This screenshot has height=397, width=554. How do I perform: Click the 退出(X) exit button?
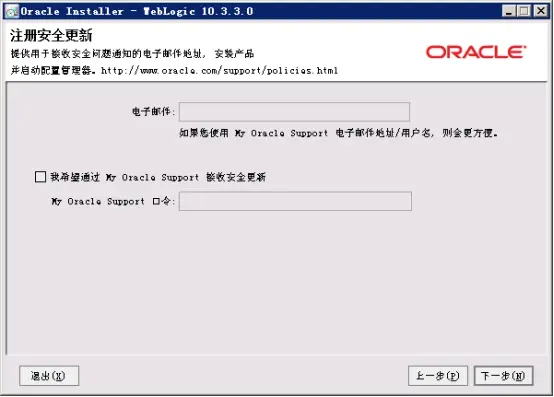coord(49,375)
